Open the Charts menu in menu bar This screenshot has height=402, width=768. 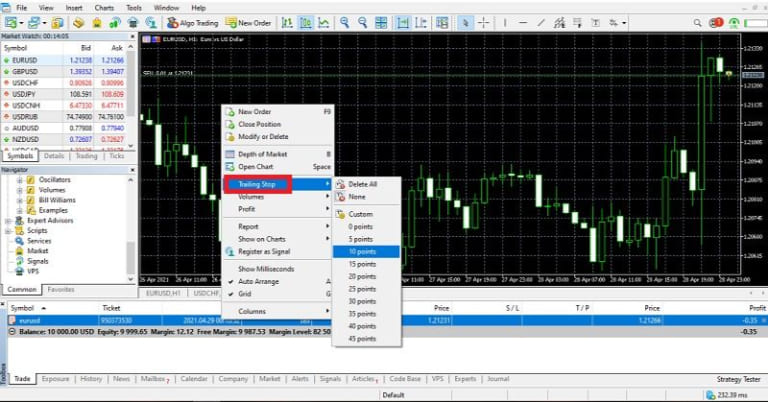(103, 7)
